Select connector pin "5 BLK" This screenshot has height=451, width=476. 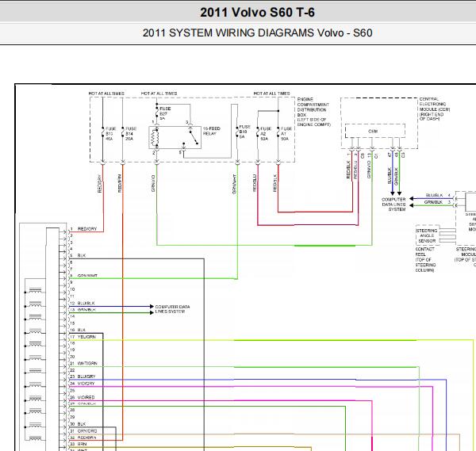[x=78, y=255]
